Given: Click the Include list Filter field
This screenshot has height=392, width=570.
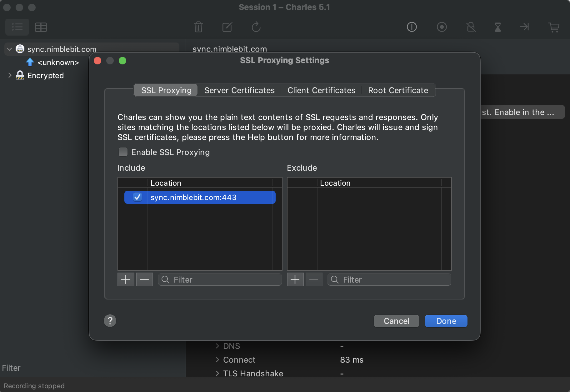Looking at the screenshot, I should click(x=220, y=279).
